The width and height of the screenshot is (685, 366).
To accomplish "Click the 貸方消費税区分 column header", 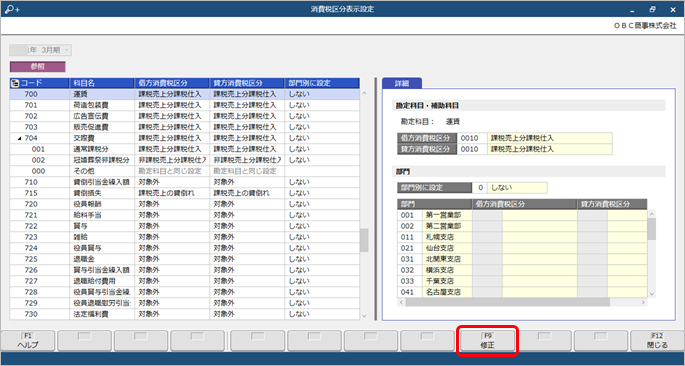I will 247,83.
